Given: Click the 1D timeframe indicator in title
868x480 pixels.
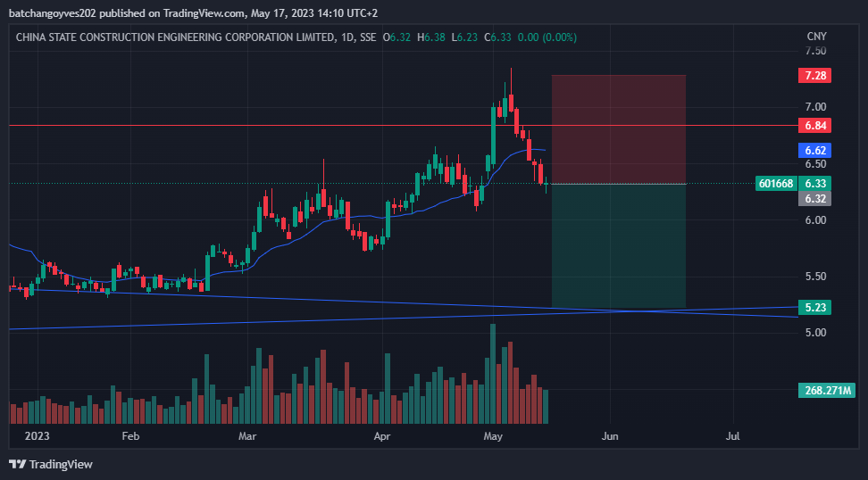Looking at the screenshot, I should tap(348, 37).
